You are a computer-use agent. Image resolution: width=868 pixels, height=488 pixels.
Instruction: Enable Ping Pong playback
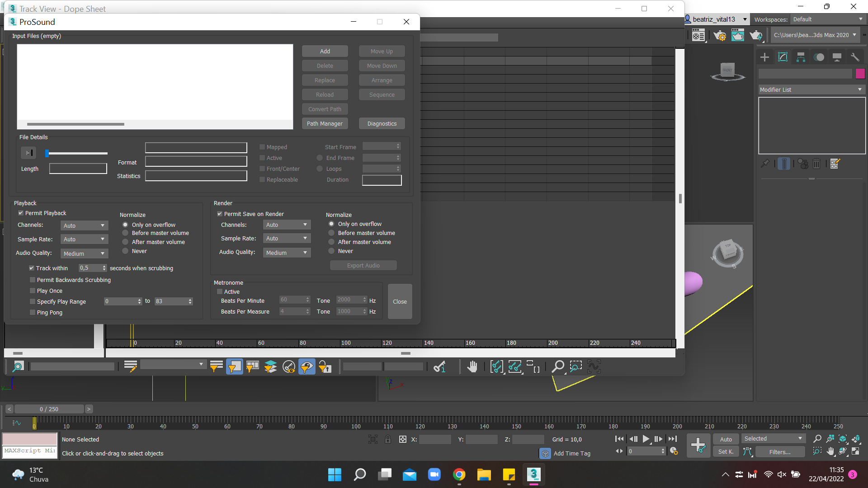click(32, 312)
